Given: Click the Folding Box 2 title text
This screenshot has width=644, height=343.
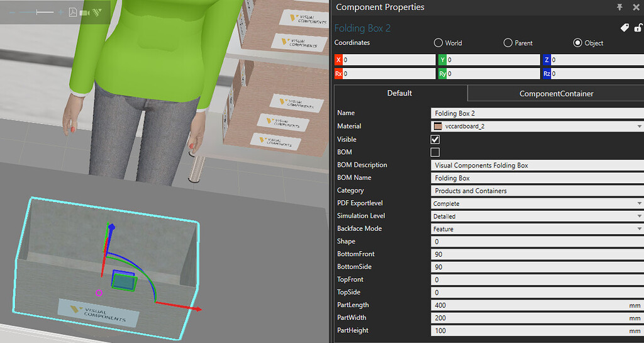Looking at the screenshot, I should pyautogui.click(x=362, y=28).
